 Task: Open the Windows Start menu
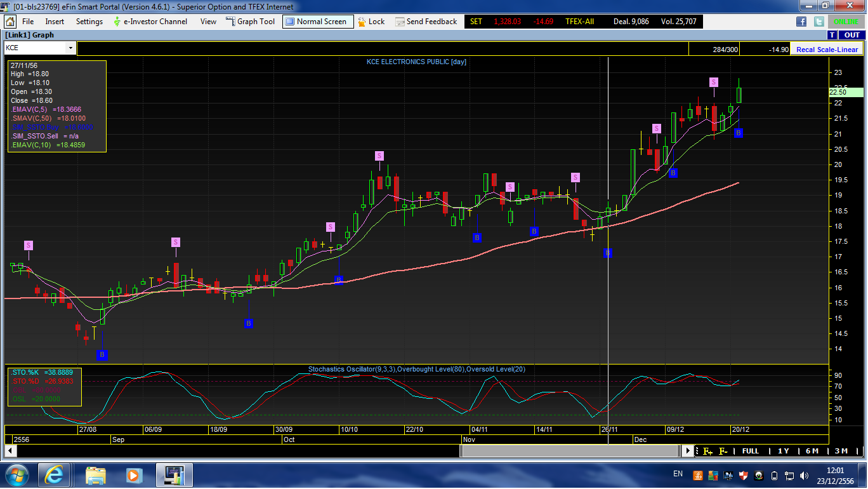[x=16, y=475]
